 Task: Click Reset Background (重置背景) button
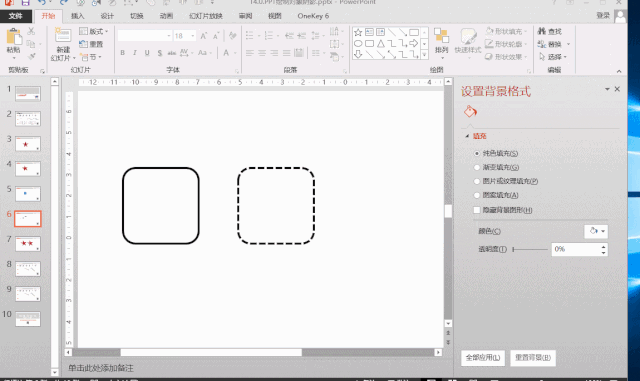(533, 358)
